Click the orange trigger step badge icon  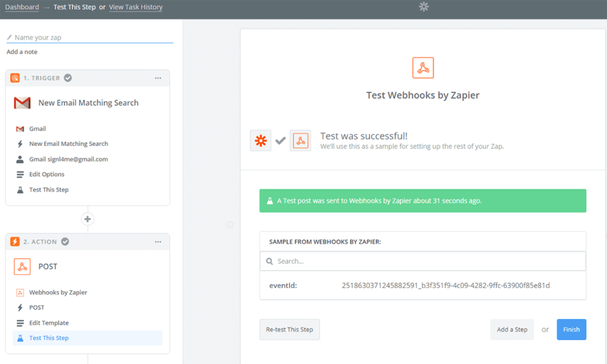[x=15, y=78]
